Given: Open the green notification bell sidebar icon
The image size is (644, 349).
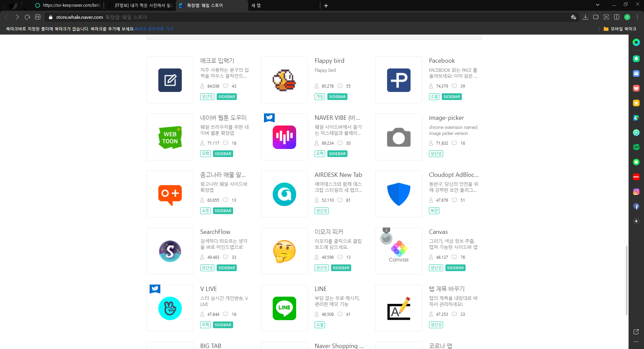Looking at the screenshot, I should 636,59.
